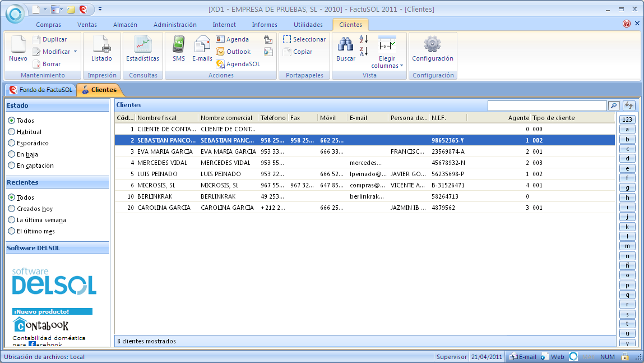644x363 pixels.
Task: Switch to the Almacén ribbon tab
Action: point(125,25)
